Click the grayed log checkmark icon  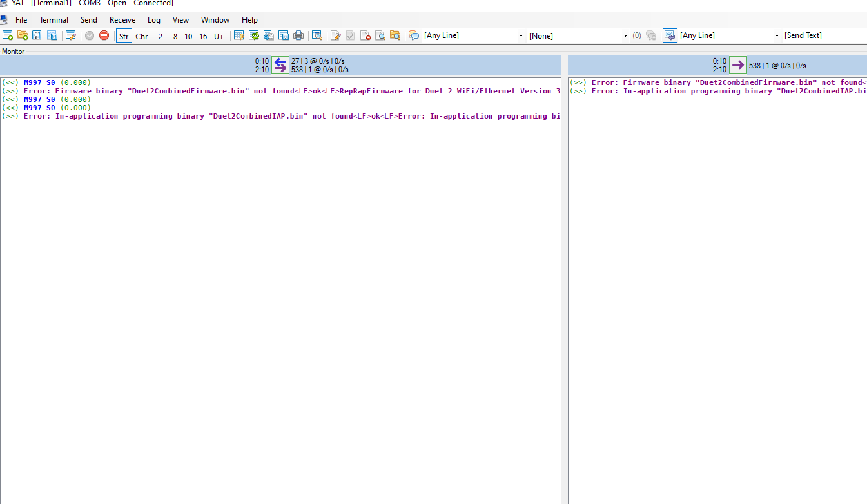(x=350, y=35)
